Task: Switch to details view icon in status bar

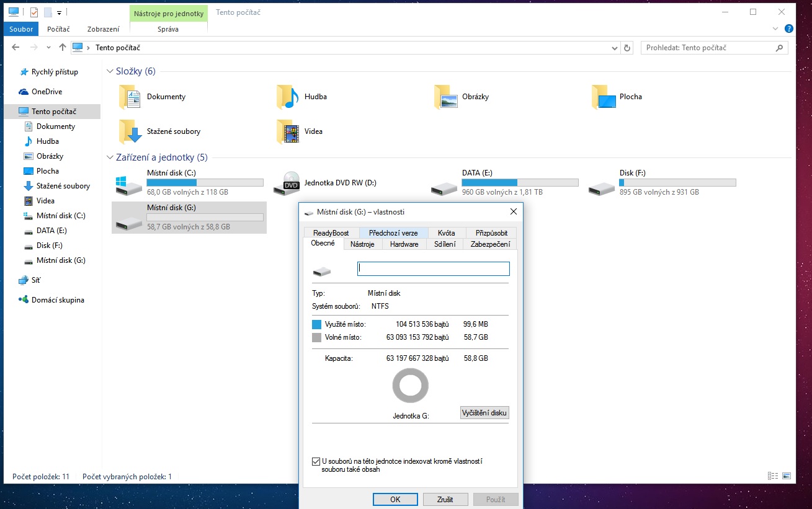Action: click(773, 476)
